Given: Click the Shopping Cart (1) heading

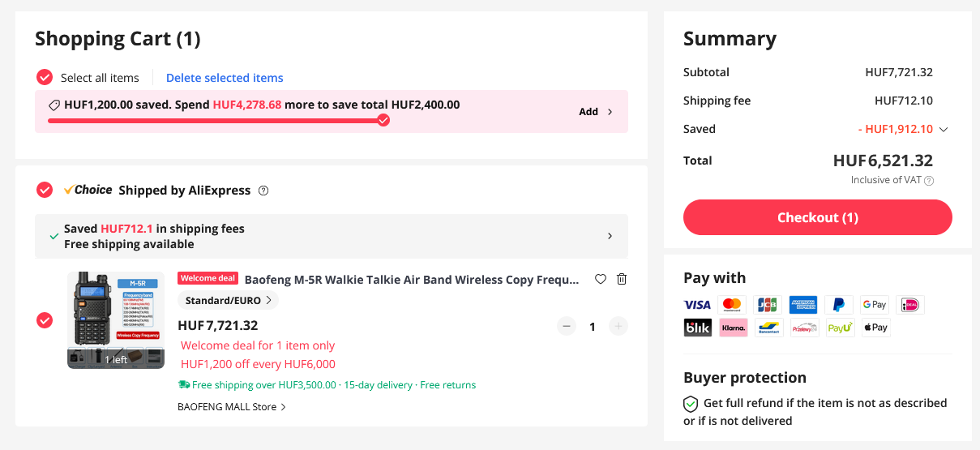Looking at the screenshot, I should point(118,38).
